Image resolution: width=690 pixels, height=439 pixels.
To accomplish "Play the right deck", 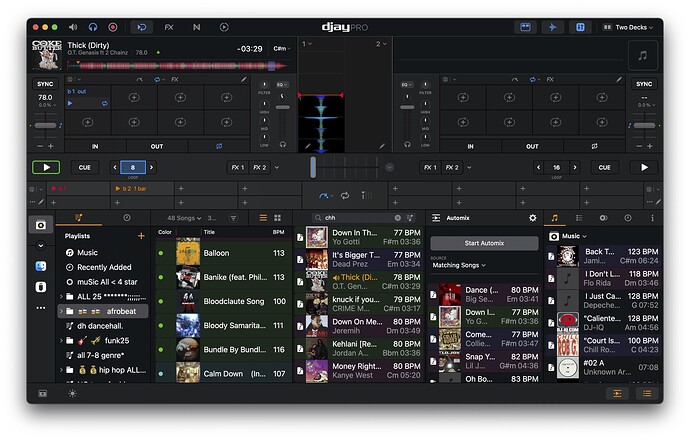I will [x=644, y=168].
